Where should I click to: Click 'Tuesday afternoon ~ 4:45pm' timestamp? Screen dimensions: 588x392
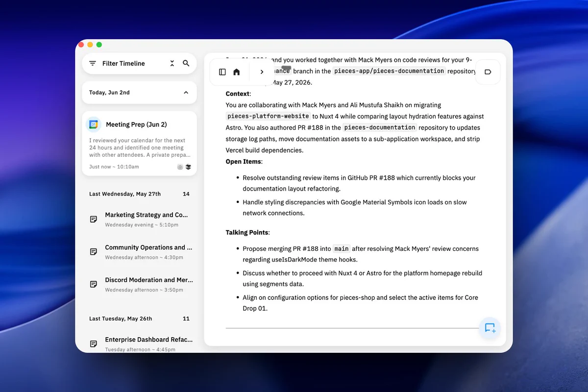[x=140, y=349]
